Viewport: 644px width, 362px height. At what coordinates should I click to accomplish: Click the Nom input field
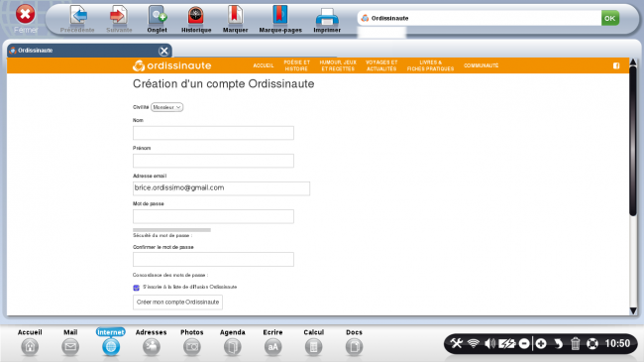coord(213,133)
